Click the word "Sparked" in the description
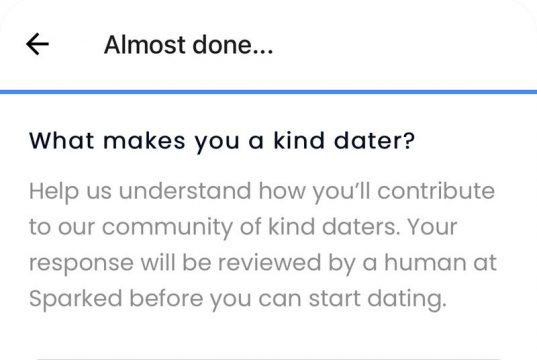The image size is (537, 360). 76,299
